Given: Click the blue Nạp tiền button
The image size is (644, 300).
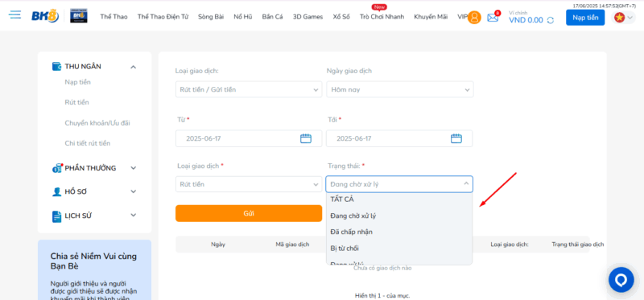Looking at the screenshot, I should click(x=585, y=17).
